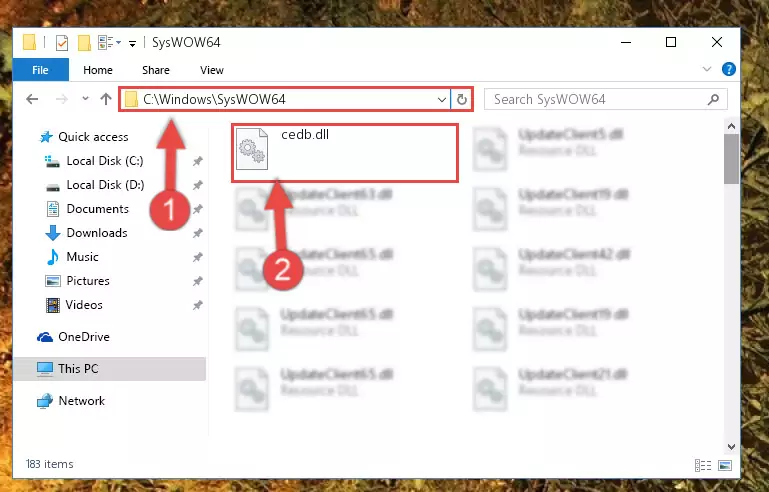The width and height of the screenshot is (769, 492).
Task: Click the OneDrive cloud icon
Action: pos(45,337)
